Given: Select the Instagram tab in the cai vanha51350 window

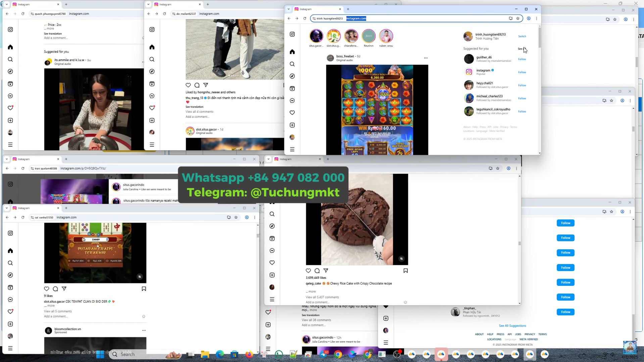Looking at the screenshot, I should click(x=36, y=208).
